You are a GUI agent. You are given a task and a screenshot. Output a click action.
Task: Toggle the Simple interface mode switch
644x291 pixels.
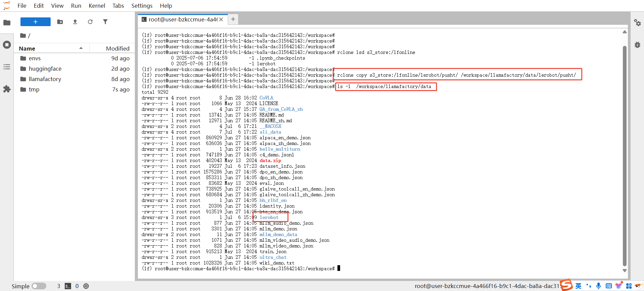(x=39, y=286)
